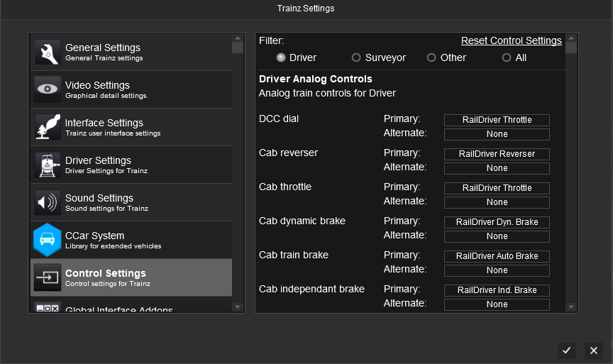Screen dimensions: 613x364
Task: Click the Control Settings arrow icon
Action: [48, 277]
